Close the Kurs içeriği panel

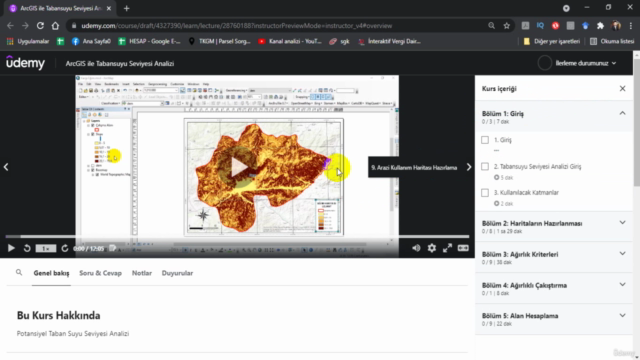622,89
